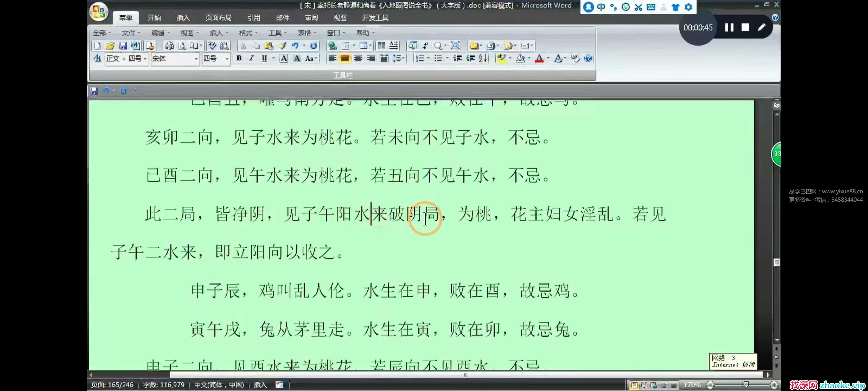Pause the screen recording
The height and width of the screenshot is (391, 868).
729,27
